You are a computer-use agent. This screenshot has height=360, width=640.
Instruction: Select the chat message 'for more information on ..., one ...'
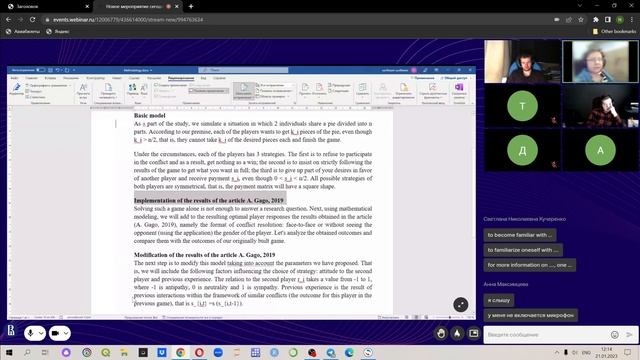(x=530, y=265)
